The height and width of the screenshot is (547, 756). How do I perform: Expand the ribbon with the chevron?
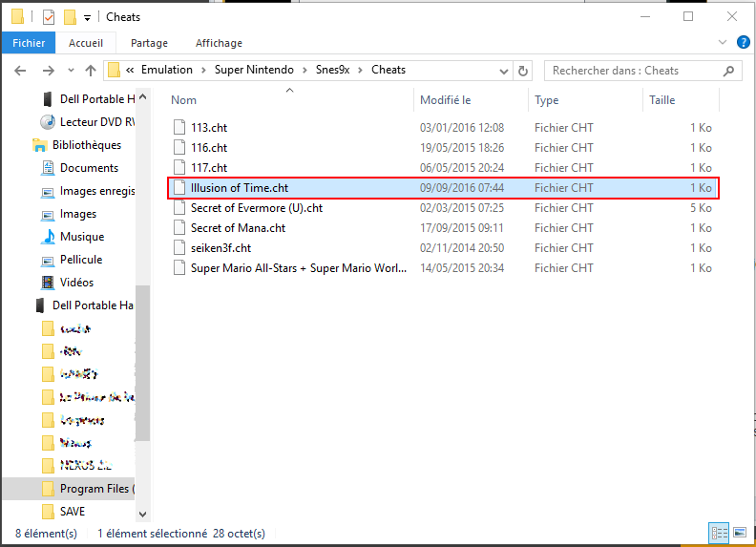[723, 43]
